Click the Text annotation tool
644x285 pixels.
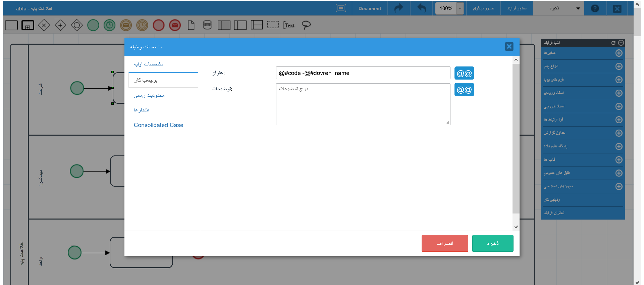[289, 25]
